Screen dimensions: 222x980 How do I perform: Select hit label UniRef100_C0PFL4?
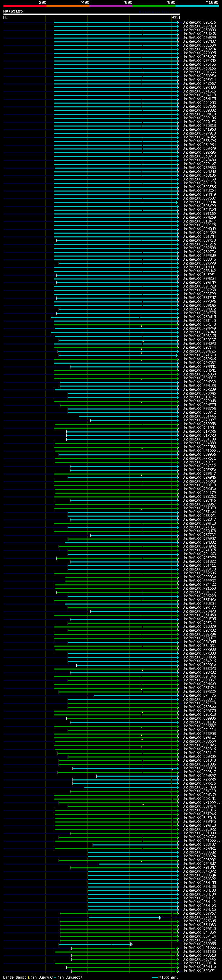click(x=199, y=937)
